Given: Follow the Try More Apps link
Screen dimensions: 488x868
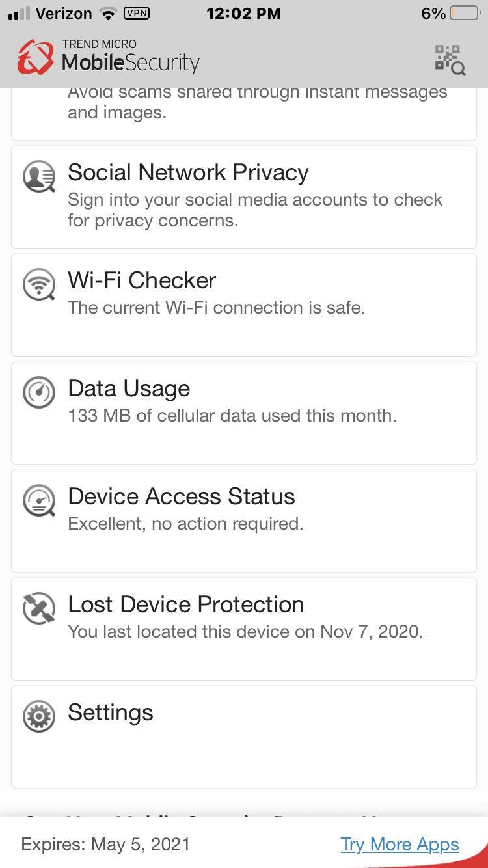Looking at the screenshot, I should (x=400, y=845).
